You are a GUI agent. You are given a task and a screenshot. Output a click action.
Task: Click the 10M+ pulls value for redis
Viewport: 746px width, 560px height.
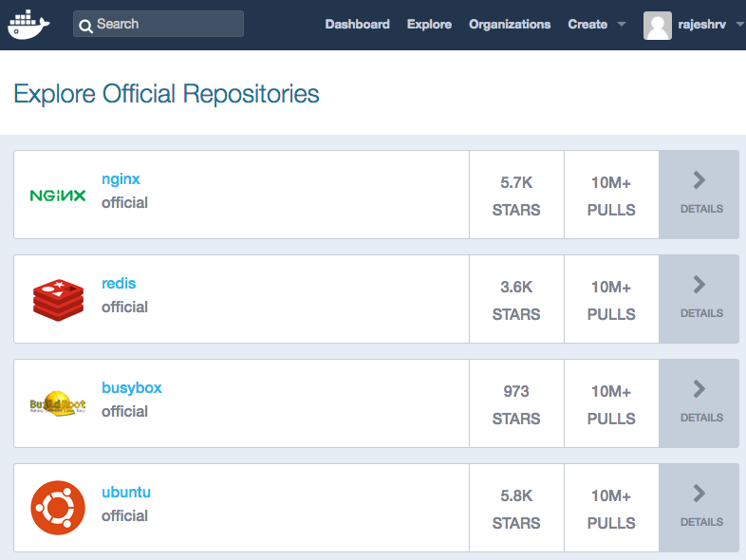pyautogui.click(x=611, y=287)
